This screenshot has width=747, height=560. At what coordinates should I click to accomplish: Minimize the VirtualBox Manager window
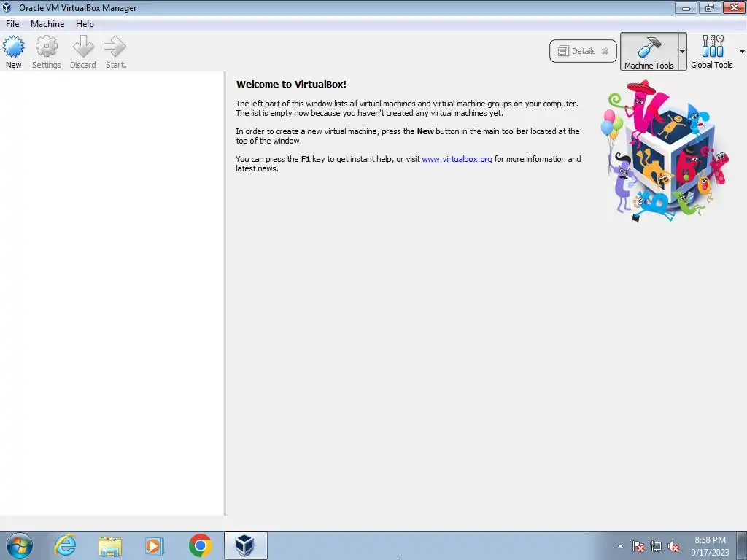pyautogui.click(x=686, y=7)
